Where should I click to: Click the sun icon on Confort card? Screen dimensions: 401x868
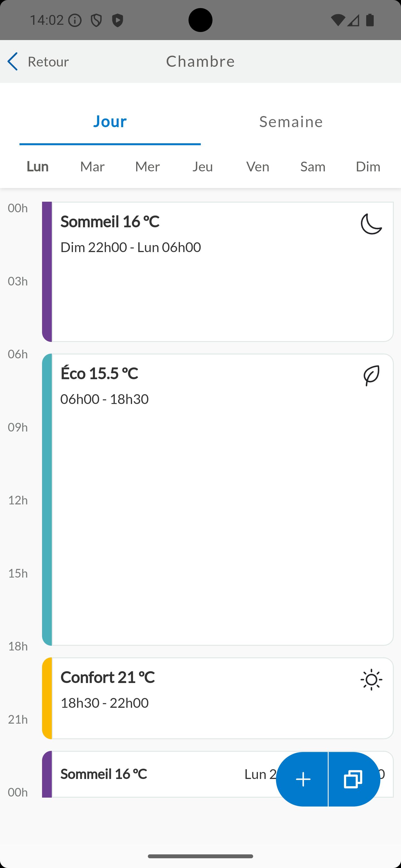(x=371, y=680)
